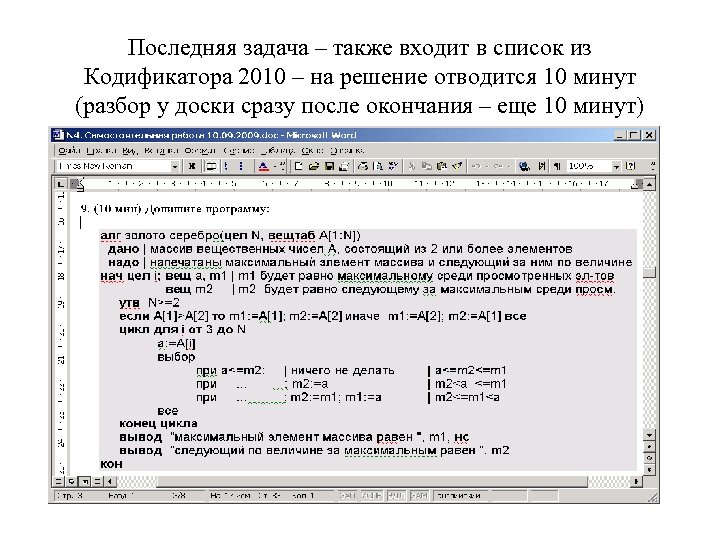Image resolution: width=720 pixels, height=540 pixels.
Task: Click the icon after the Save floppy icon
Action: click(344, 166)
